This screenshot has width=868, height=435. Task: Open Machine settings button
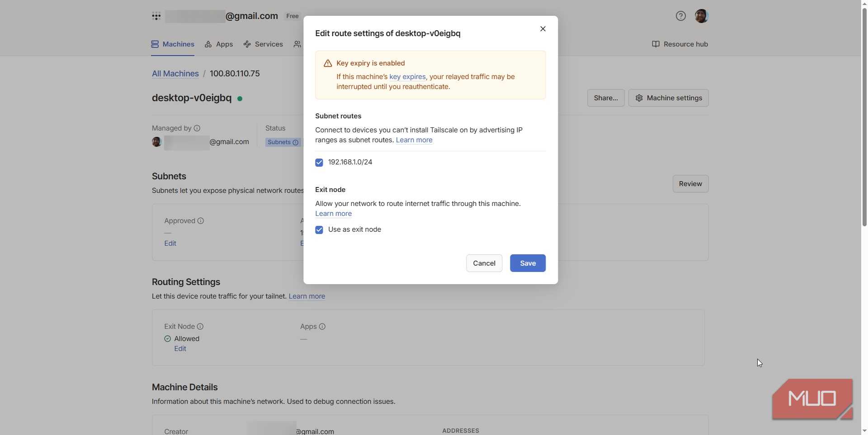pos(668,98)
